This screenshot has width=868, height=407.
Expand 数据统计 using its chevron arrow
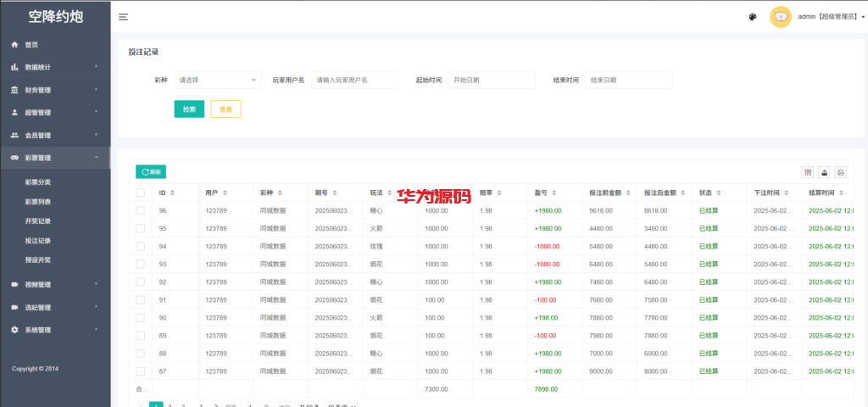tap(97, 66)
